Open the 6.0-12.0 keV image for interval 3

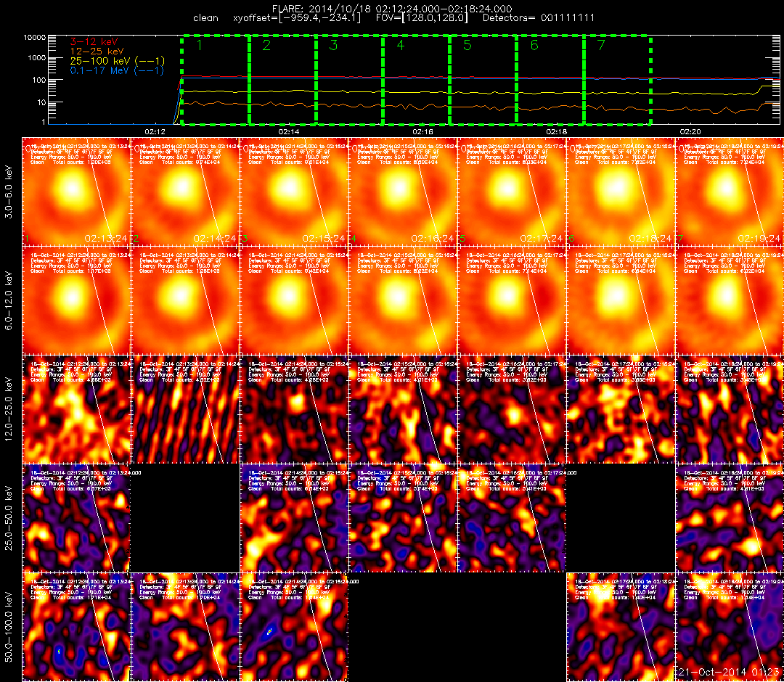pyautogui.click(x=295, y=301)
